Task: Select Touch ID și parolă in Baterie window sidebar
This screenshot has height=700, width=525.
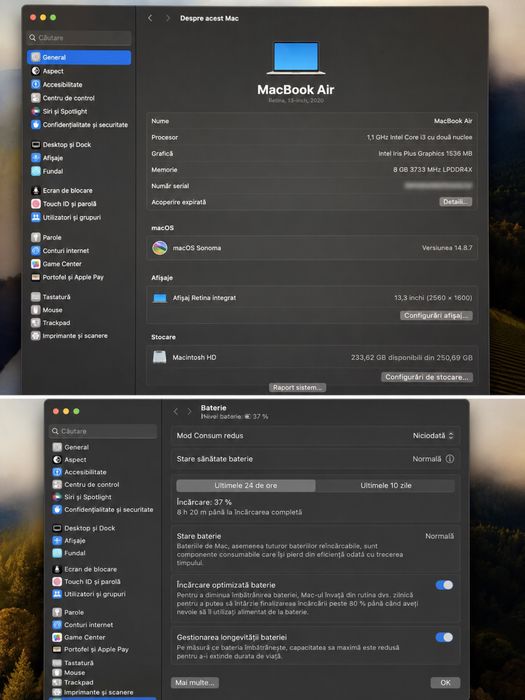Action: pyautogui.click(x=87, y=582)
